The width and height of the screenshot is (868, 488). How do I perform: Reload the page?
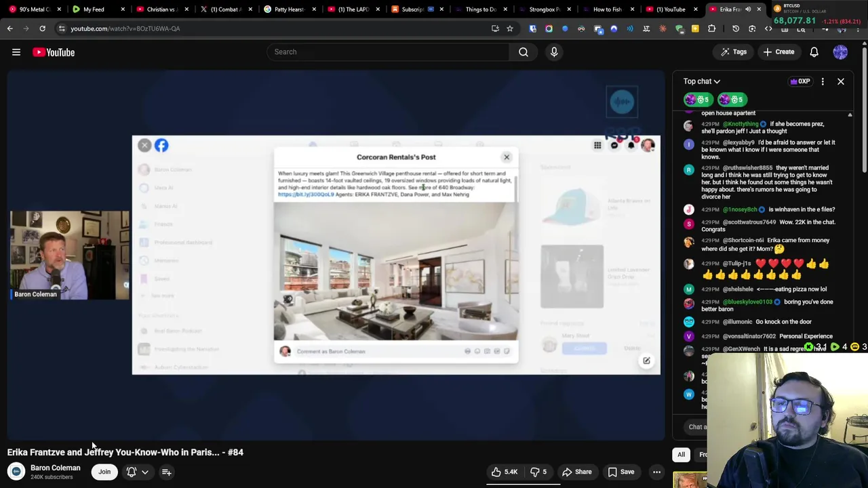(42, 28)
